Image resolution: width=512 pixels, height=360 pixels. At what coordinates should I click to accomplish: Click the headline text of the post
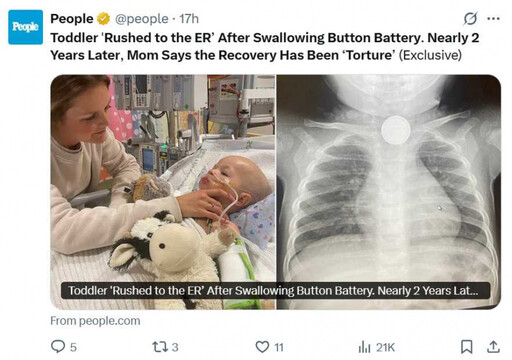[x=265, y=46]
